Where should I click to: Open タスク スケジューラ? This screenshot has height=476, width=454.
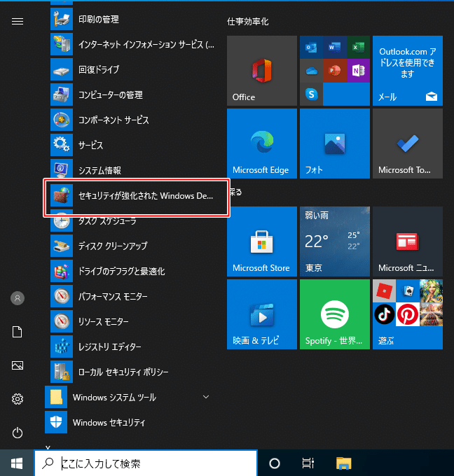(131, 222)
